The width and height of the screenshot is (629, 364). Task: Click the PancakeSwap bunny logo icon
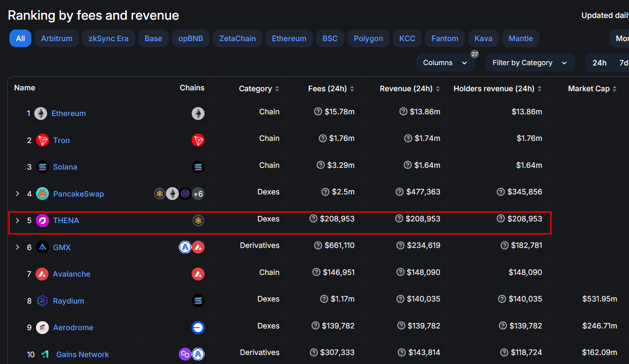42,194
